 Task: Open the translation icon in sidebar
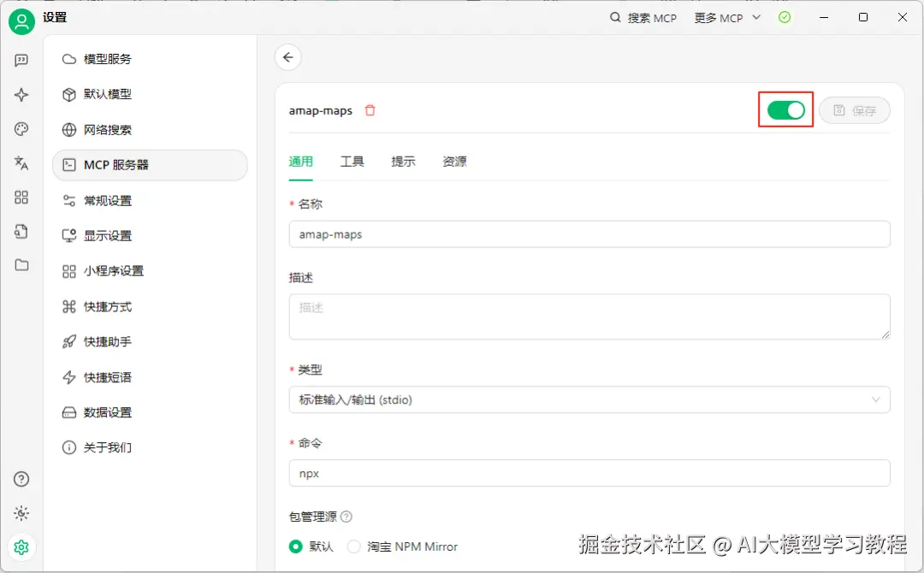[21, 163]
